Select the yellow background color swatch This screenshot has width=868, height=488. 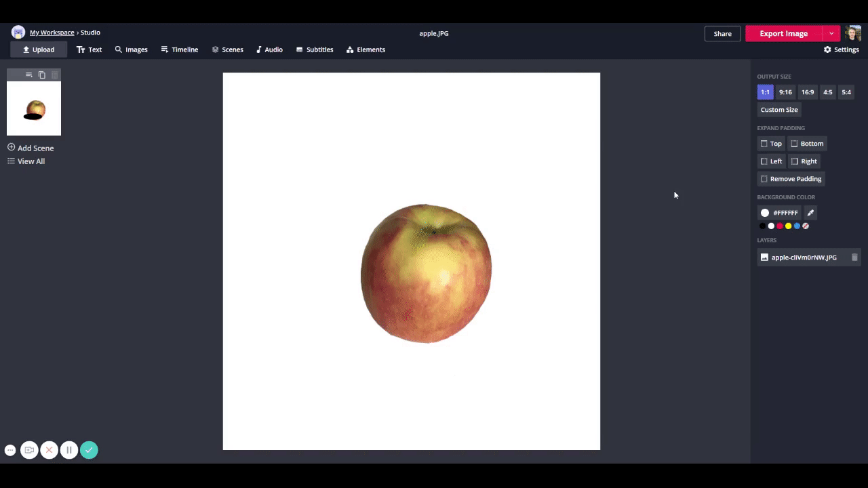coord(788,226)
